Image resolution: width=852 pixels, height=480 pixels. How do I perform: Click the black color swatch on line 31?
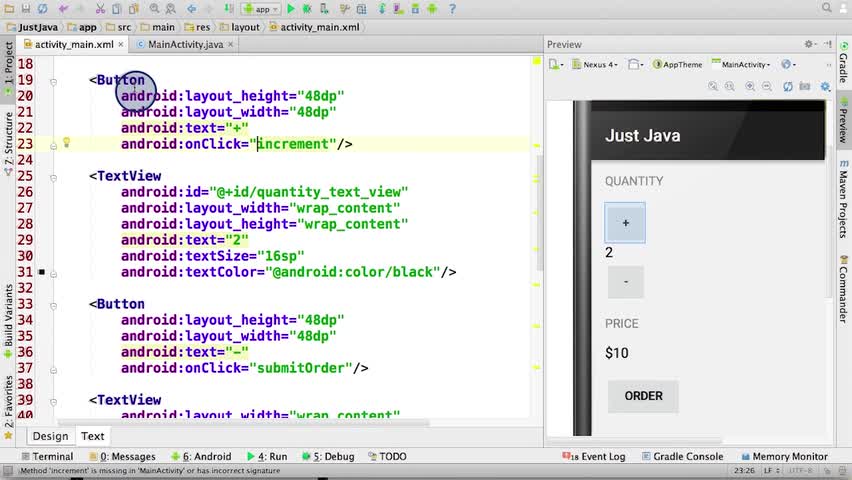point(42,272)
